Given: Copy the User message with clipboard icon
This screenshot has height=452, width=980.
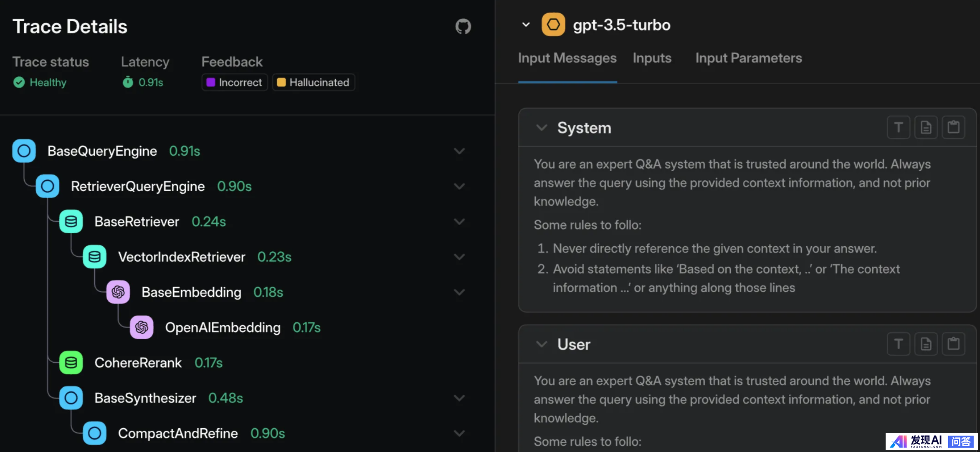Looking at the screenshot, I should click(x=953, y=344).
